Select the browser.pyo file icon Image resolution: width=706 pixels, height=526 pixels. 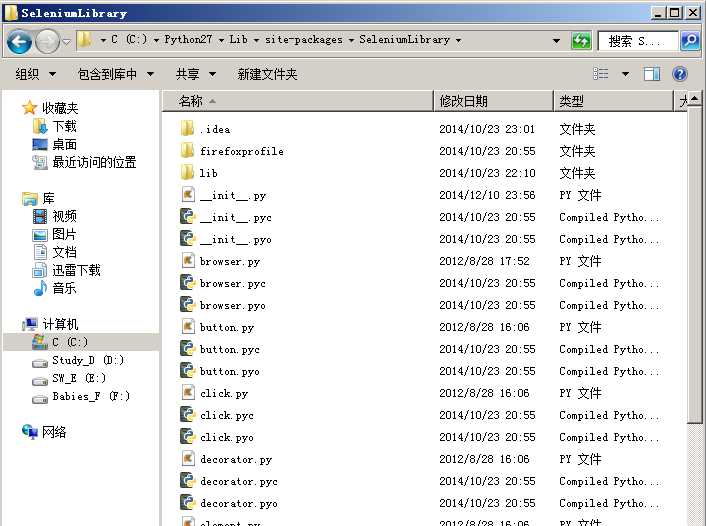point(187,305)
